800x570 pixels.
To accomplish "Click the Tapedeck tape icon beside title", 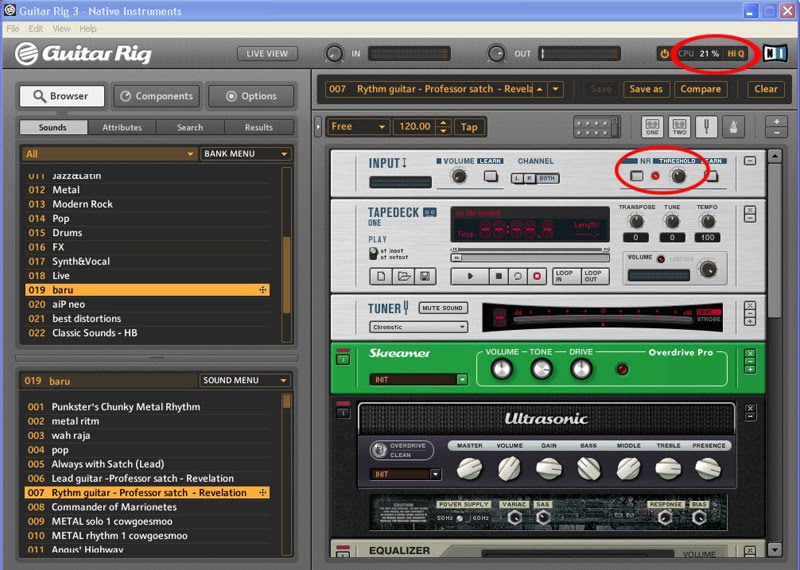I will [x=430, y=212].
